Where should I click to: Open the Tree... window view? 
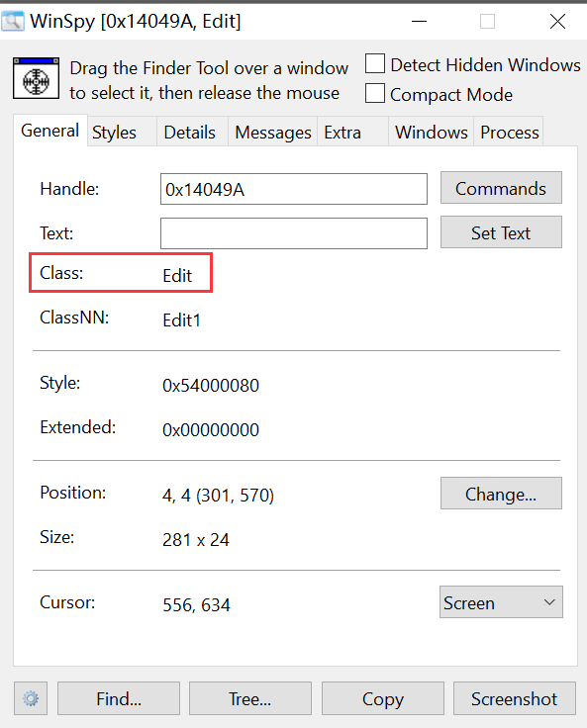pyautogui.click(x=250, y=698)
